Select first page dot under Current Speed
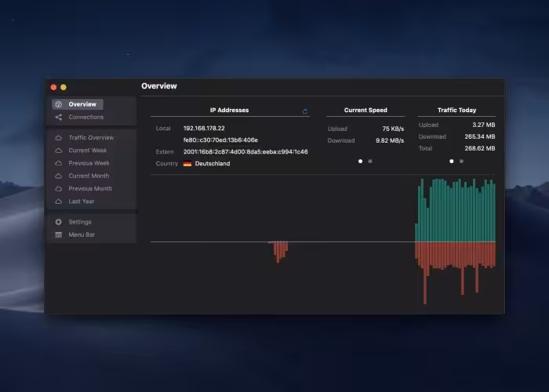The image size is (549, 392). [361, 162]
